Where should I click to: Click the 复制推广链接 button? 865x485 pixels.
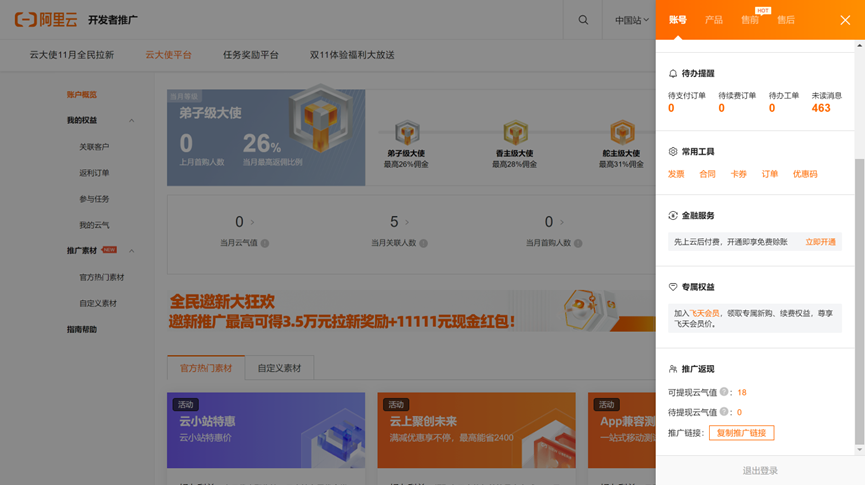click(x=741, y=433)
